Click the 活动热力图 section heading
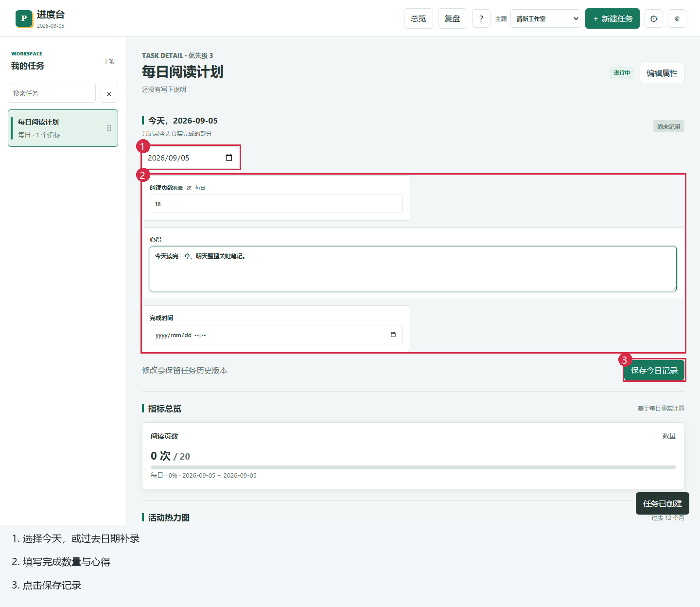 169,518
